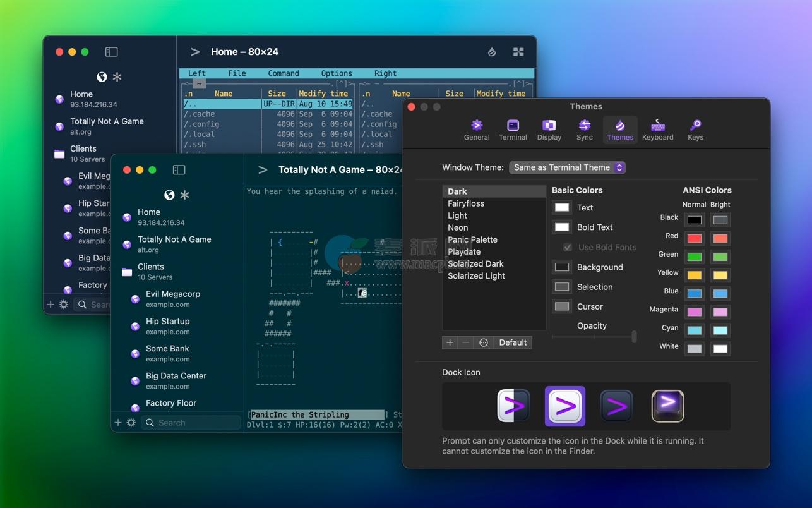The width and height of the screenshot is (812, 508).
Task: Select Evil Megacorp in game window sidebar
Action: pyautogui.click(x=178, y=299)
